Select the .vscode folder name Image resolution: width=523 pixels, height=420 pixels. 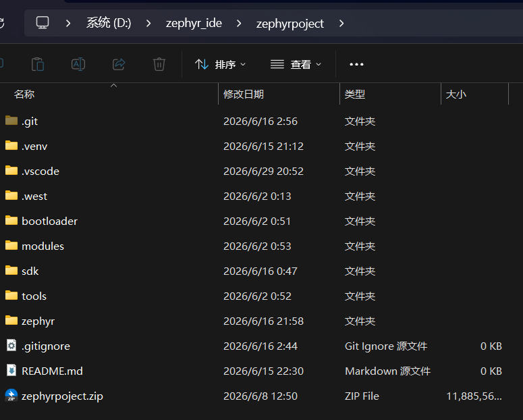pyautogui.click(x=40, y=172)
